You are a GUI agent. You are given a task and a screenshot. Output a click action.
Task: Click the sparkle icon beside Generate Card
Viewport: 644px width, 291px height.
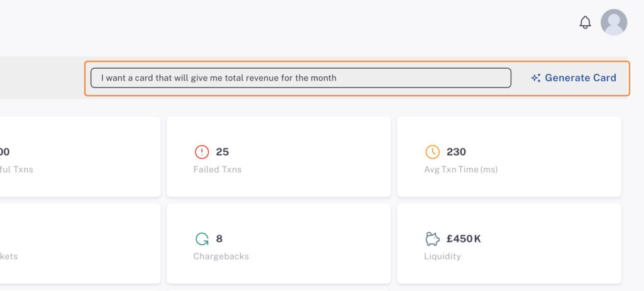(536, 78)
